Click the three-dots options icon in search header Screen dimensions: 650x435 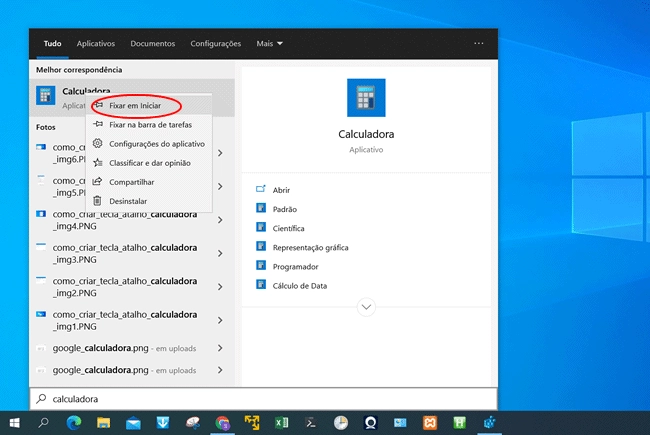(x=479, y=44)
